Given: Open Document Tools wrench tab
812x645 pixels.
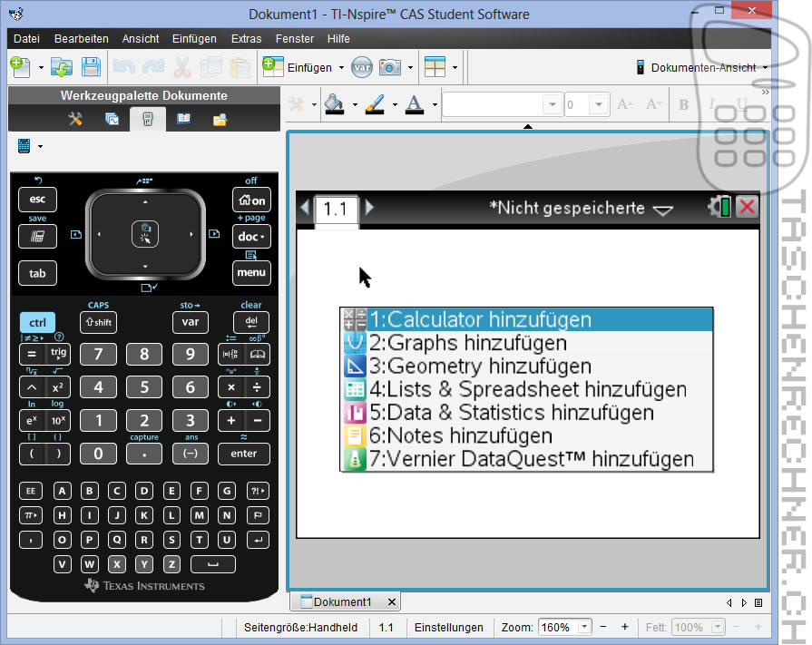Looking at the screenshot, I should pos(75,119).
